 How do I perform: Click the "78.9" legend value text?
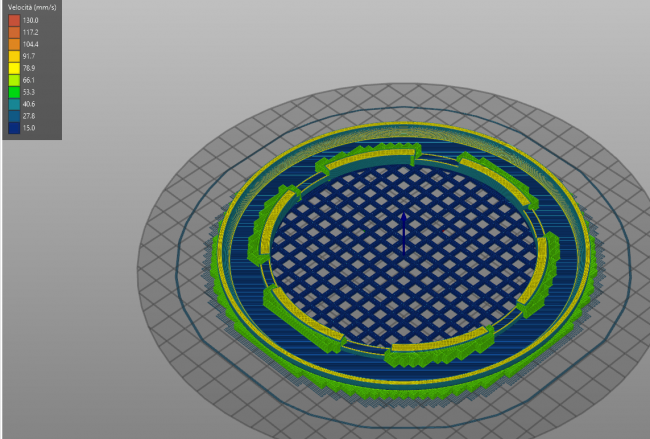click(x=29, y=68)
